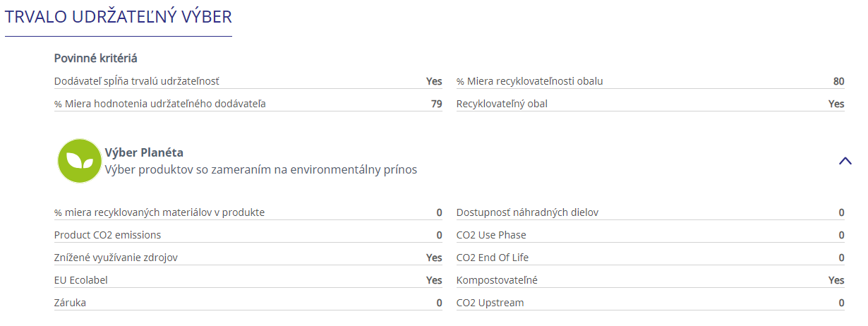Select the CO2 End Of Life row
The width and height of the screenshot is (868, 326).
click(651, 258)
